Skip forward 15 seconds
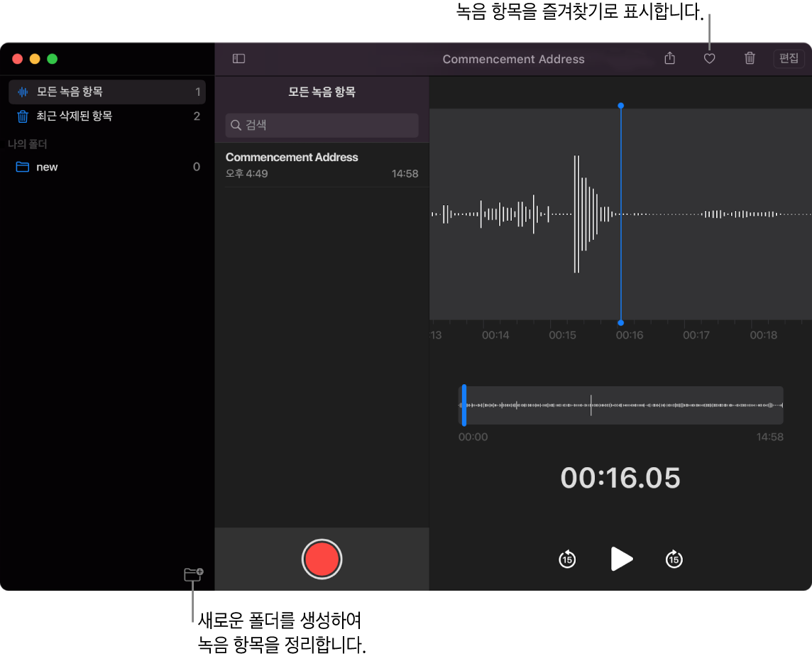The width and height of the screenshot is (812, 661). click(x=674, y=559)
